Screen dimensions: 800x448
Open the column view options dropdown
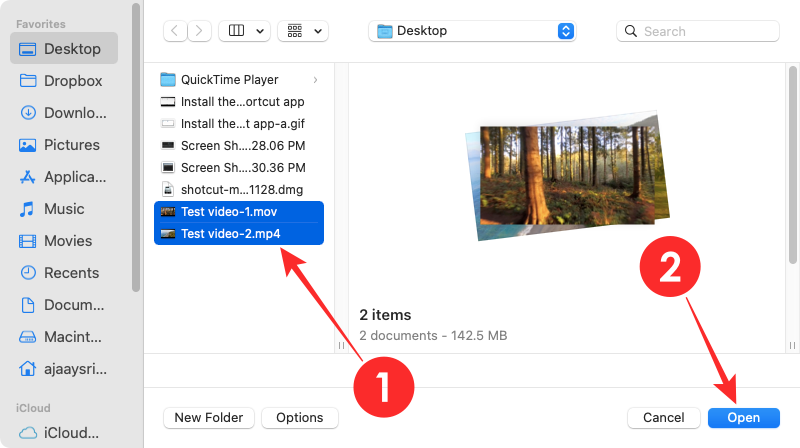[246, 31]
